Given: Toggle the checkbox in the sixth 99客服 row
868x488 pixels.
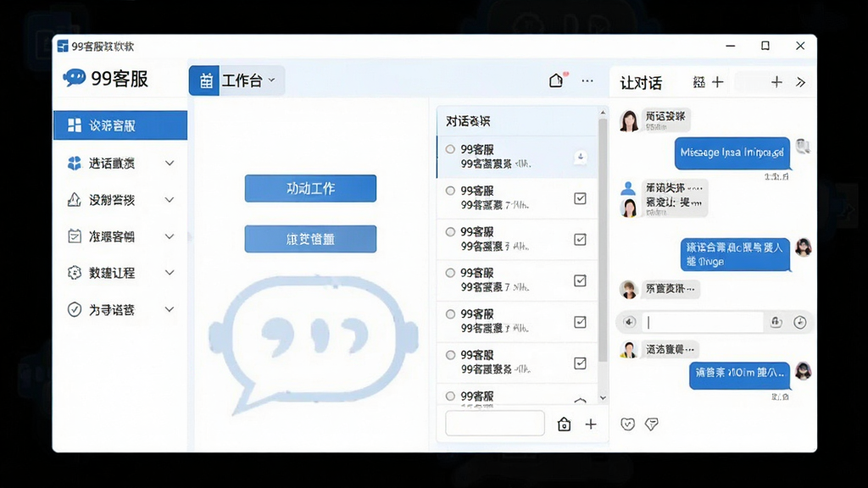Looking at the screenshot, I should pos(580,363).
